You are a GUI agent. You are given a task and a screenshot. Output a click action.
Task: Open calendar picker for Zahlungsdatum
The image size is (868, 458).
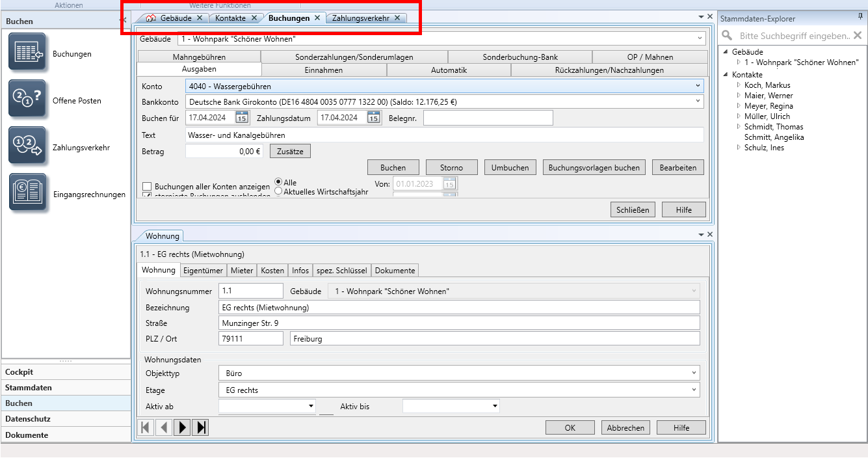click(373, 118)
